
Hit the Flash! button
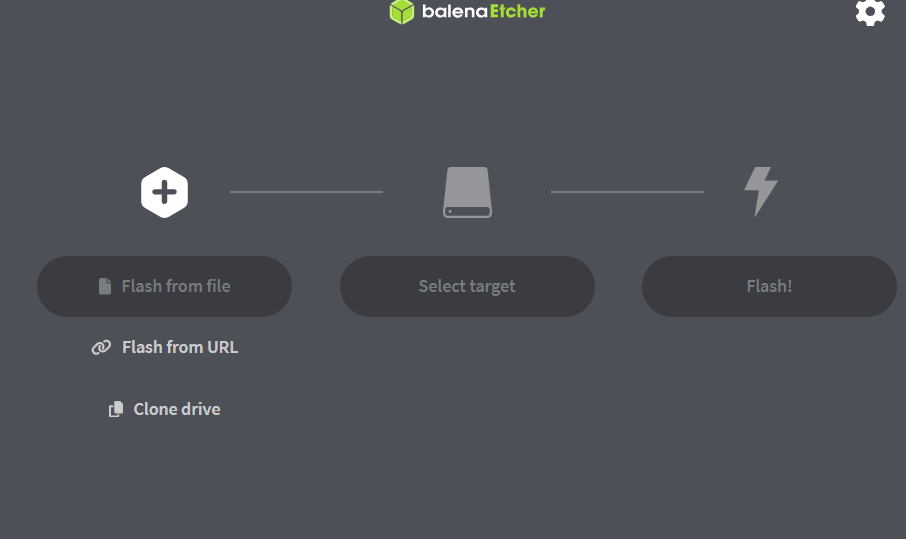[769, 286]
